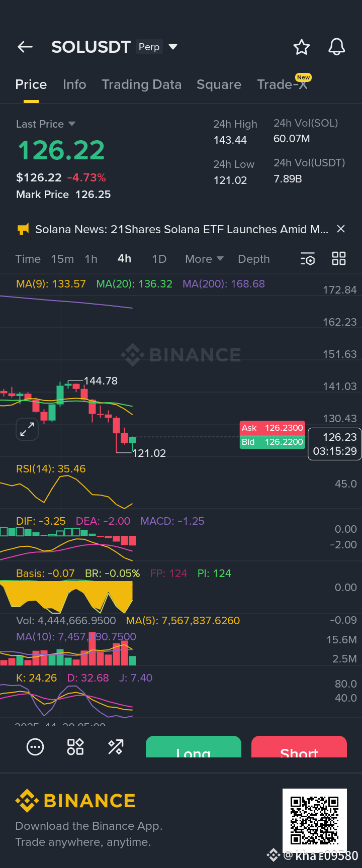The width and height of the screenshot is (362, 868).
Task: Expand the Last Price dropdown
Action: (x=71, y=124)
